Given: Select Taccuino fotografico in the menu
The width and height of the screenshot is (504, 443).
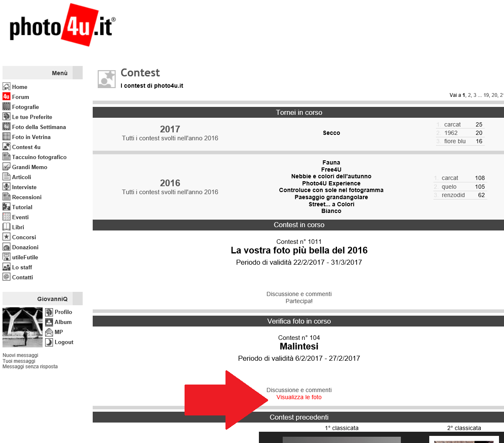Looking at the screenshot, I should [x=39, y=157].
